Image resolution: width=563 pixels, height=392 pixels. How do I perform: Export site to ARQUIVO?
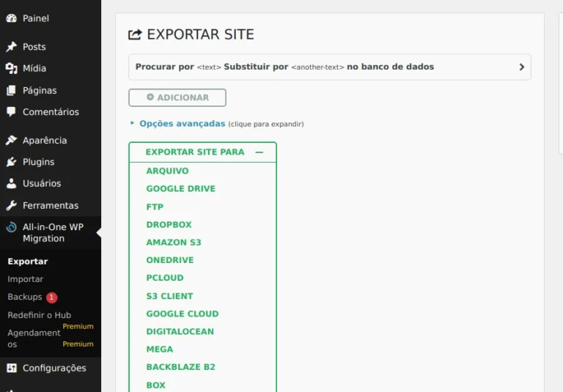pos(167,171)
